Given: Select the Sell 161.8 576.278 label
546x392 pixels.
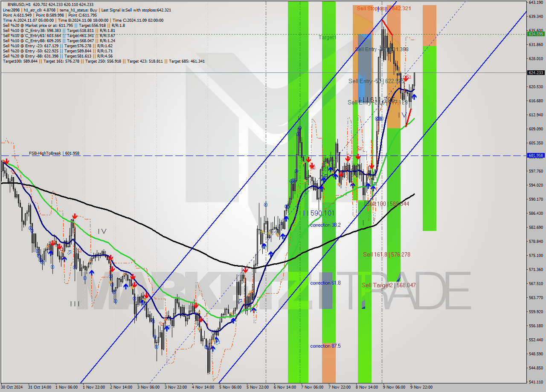Looking at the screenshot, I should [386, 254].
